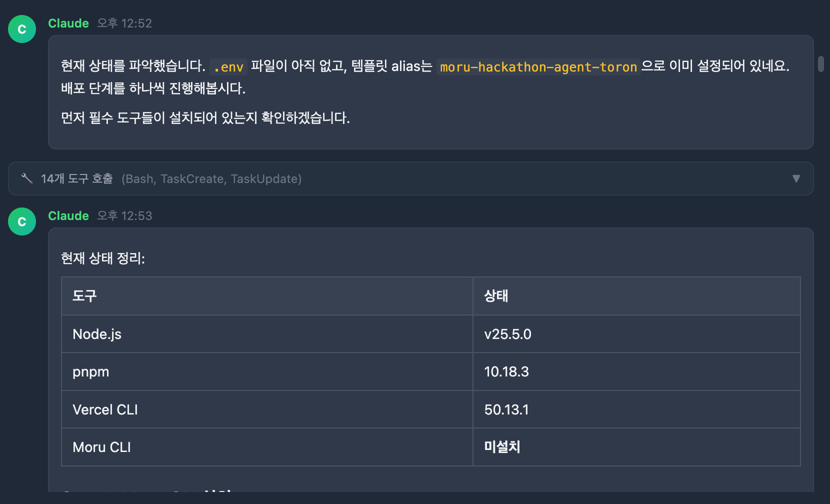The height and width of the screenshot is (504, 830).
Task: Click the Claude name above first message
Action: (x=68, y=23)
